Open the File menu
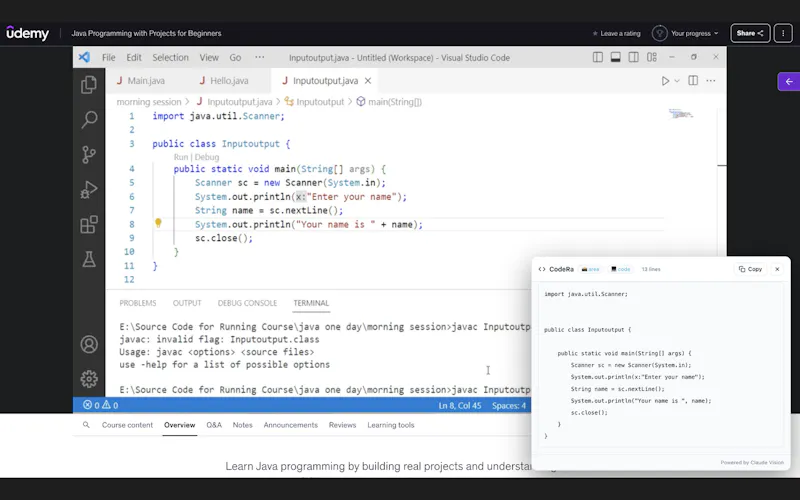The width and height of the screenshot is (800, 500). tap(109, 58)
